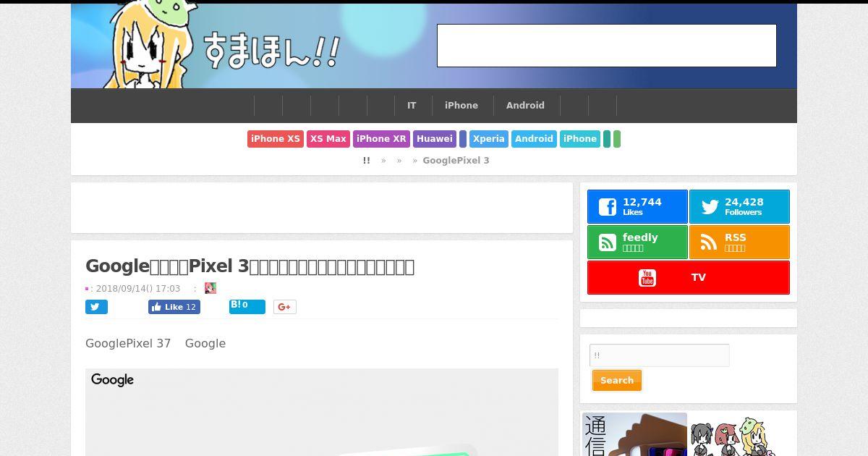Share with the Google+ button

coord(284,307)
